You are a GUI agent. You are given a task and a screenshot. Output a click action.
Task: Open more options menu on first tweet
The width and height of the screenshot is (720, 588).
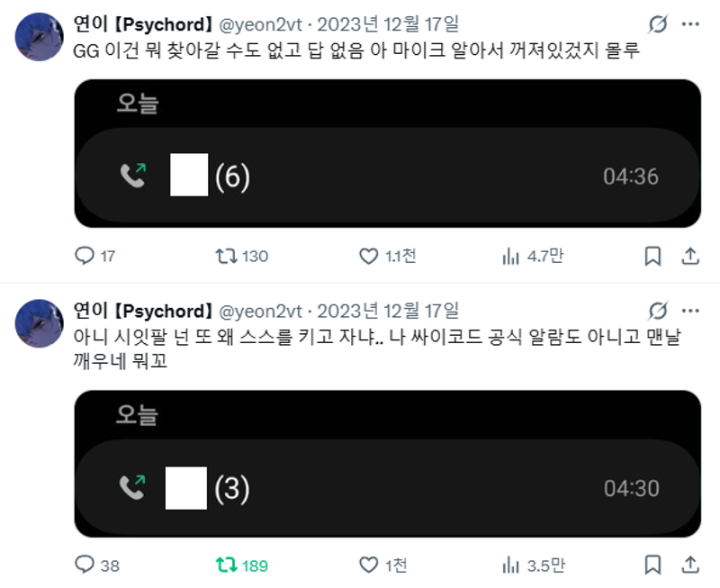pos(690,24)
